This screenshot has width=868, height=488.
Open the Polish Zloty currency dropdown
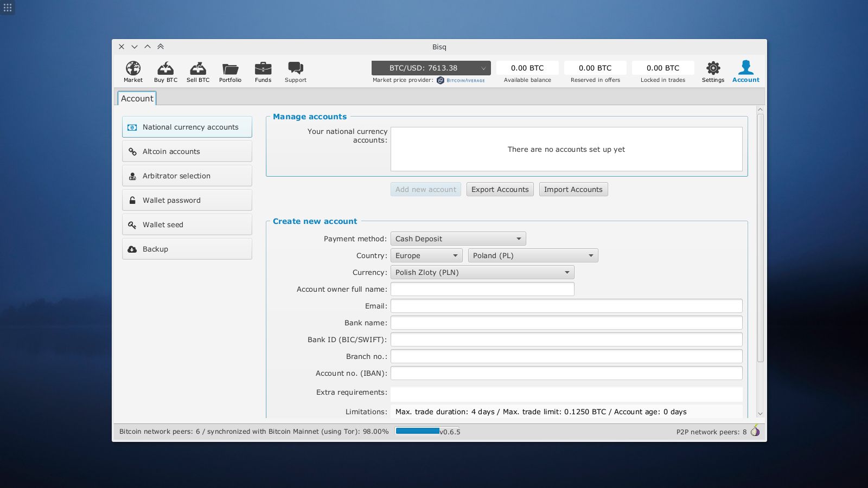[482, 272]
